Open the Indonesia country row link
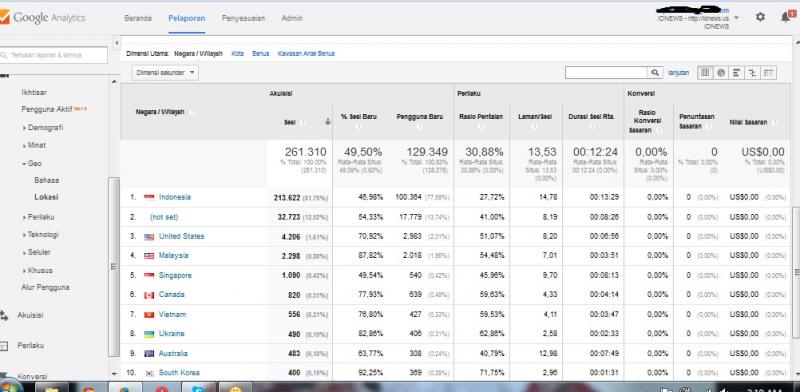800x392 pixels. tap(174, 197)
